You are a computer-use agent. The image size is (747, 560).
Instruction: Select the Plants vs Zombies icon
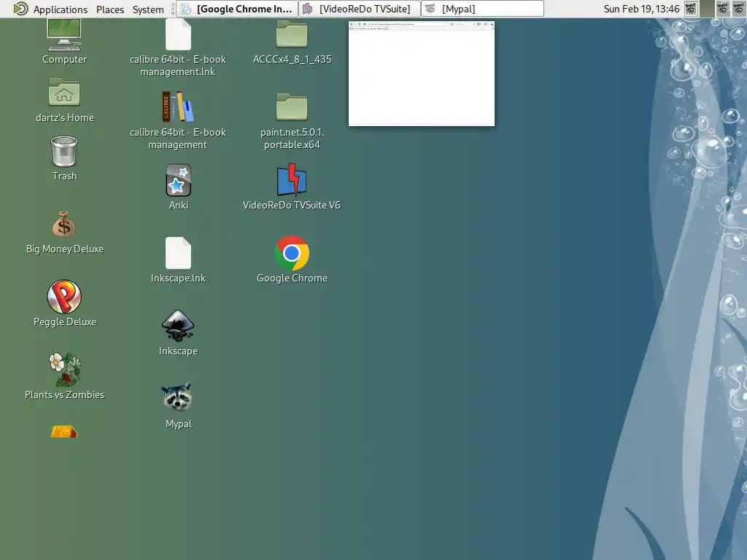[x=65, y=369]
